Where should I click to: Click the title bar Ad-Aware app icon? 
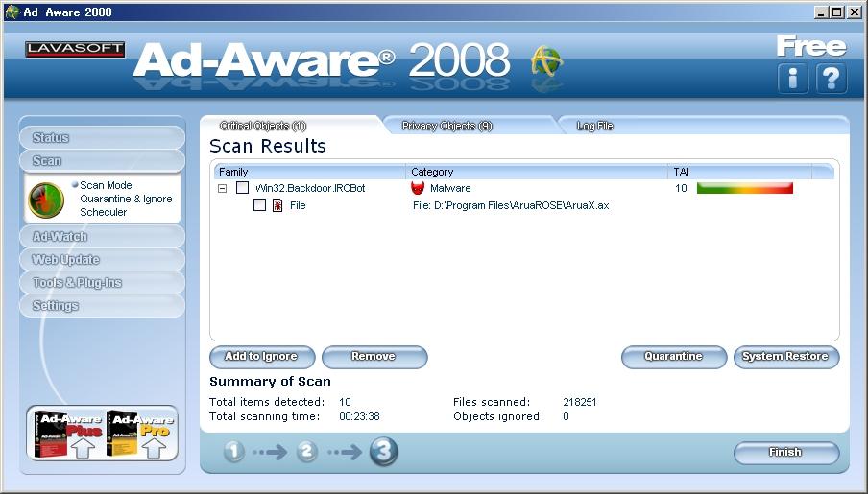(x=12, y=12)
